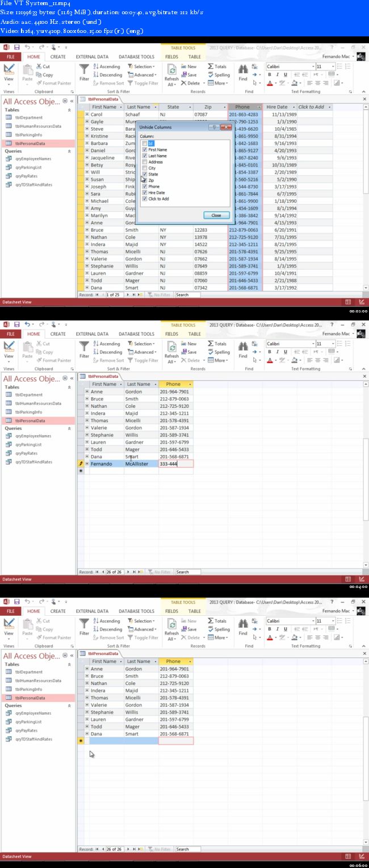Open FIELDS tab in the 00:04:00 frame
369x868 pixels.
coord(171,334)
